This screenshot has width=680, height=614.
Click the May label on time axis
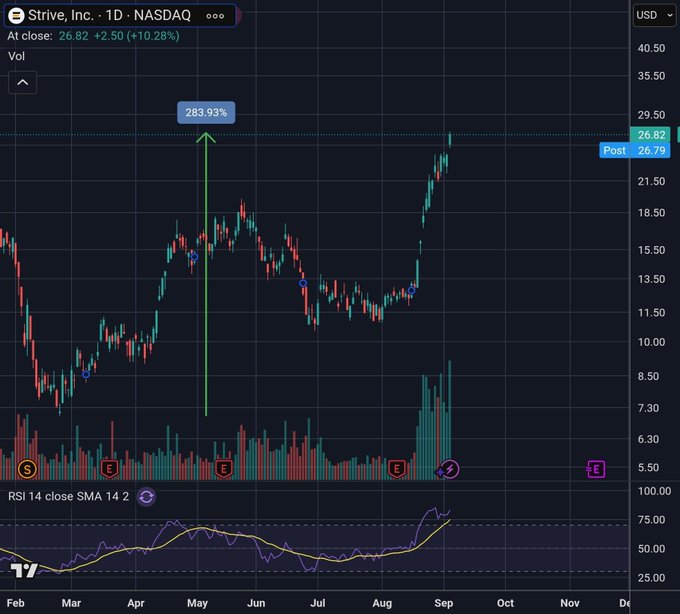pyautogui.click(x=197, y=603)
